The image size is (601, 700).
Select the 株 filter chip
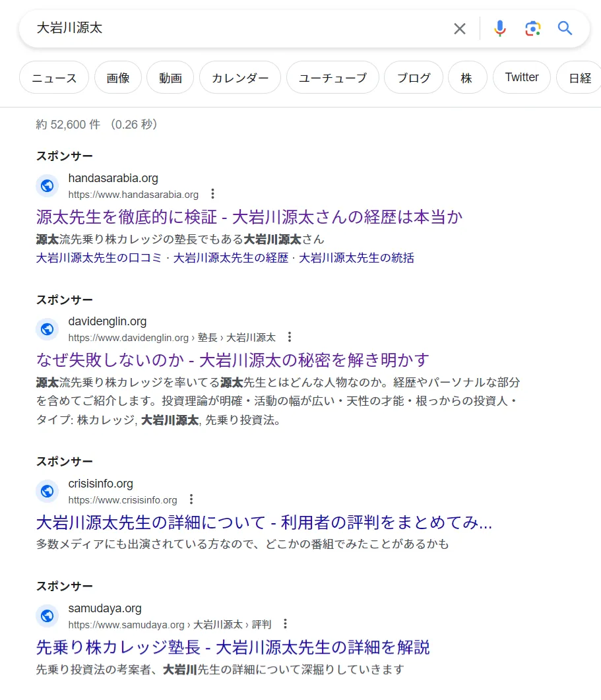pos(467,78)
